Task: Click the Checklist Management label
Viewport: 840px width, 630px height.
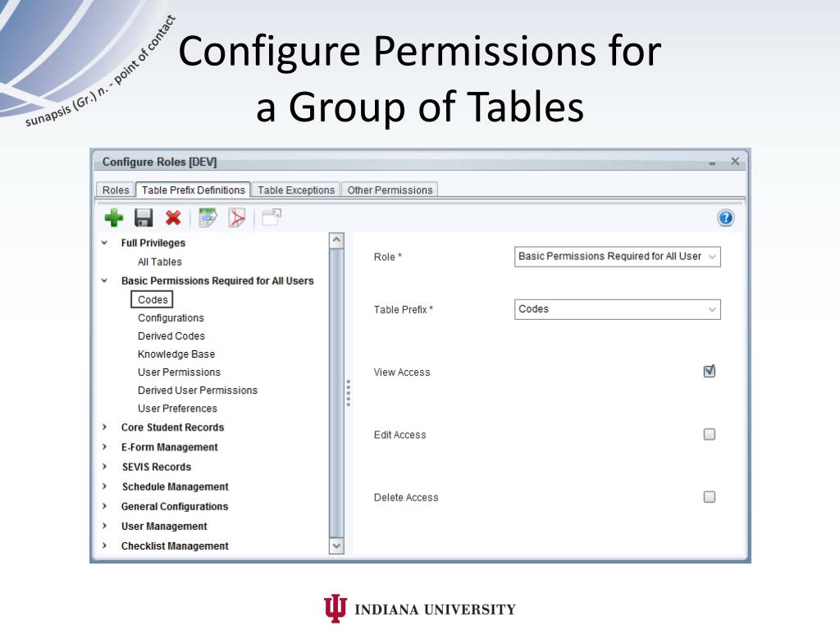Action: point(175,546)
